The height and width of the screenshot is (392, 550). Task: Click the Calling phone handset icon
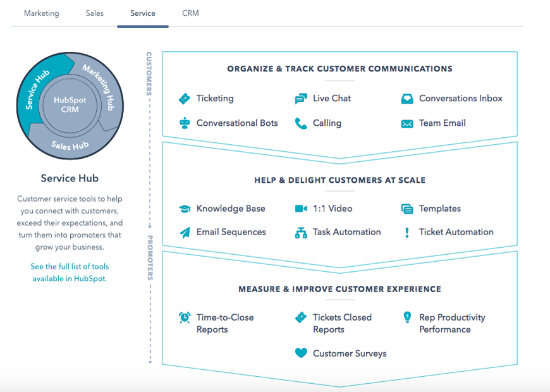point(301,123)
